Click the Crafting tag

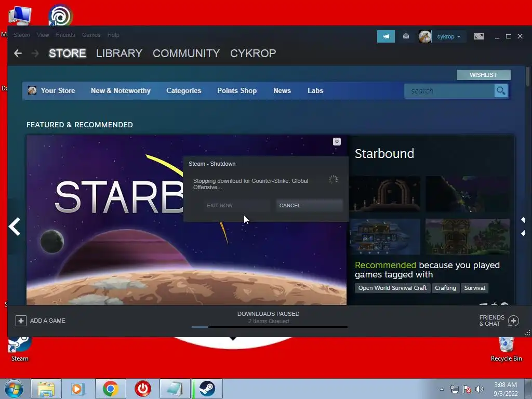tap(445, 288)
